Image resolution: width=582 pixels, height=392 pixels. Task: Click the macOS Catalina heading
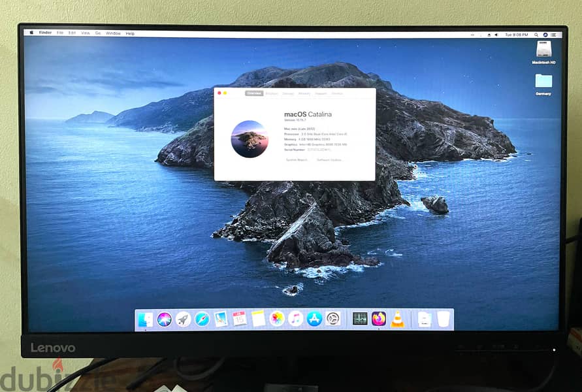[x=308, y=114]
